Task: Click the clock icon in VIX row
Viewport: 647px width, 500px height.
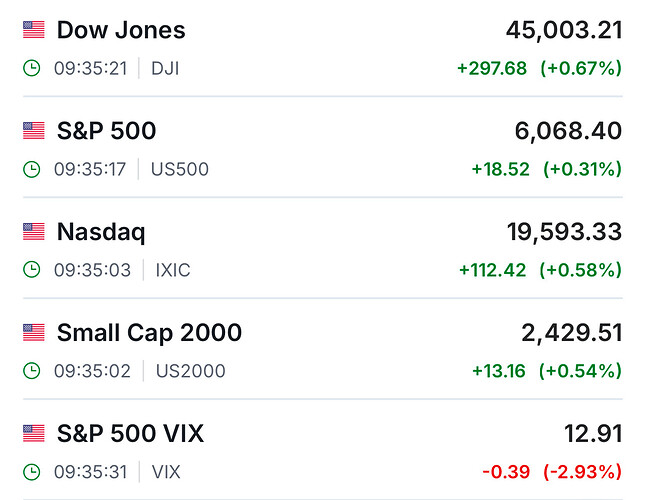Action: [33, 472]
